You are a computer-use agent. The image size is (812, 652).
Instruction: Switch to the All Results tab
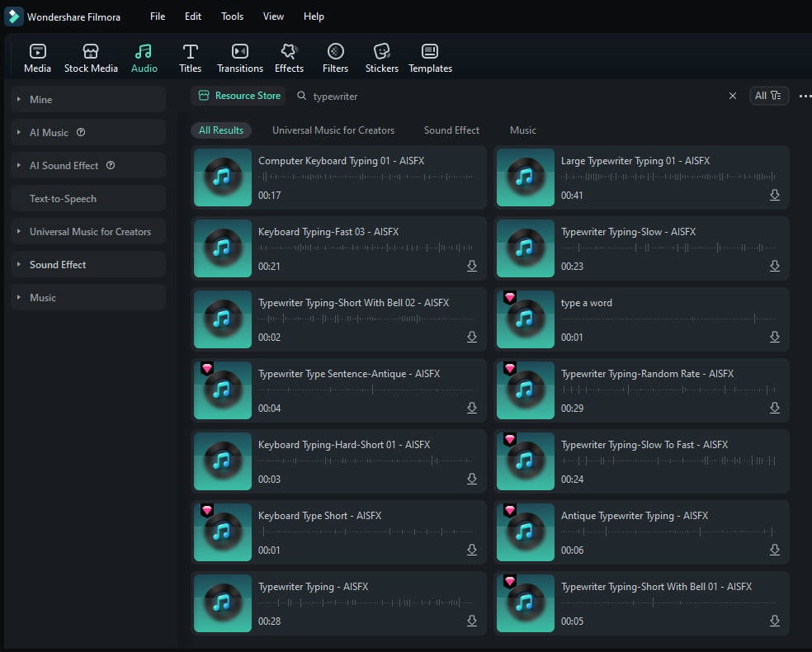pos(221,130)
